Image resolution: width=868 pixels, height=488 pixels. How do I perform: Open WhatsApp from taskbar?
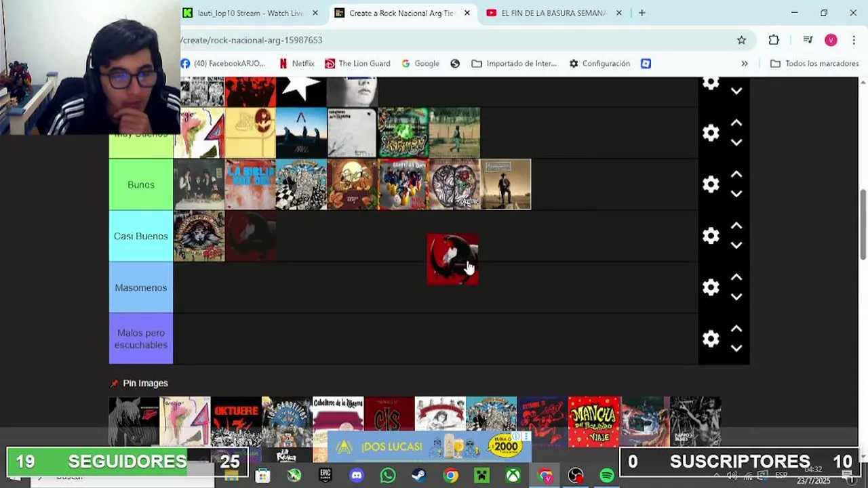pyautogui.click(x=388, y=476)
